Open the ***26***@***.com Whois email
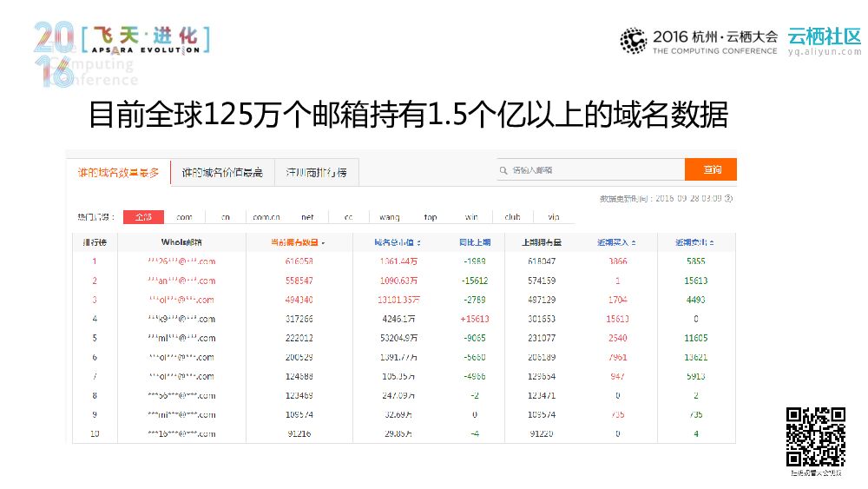868x489 pixels. click(181, 261)
